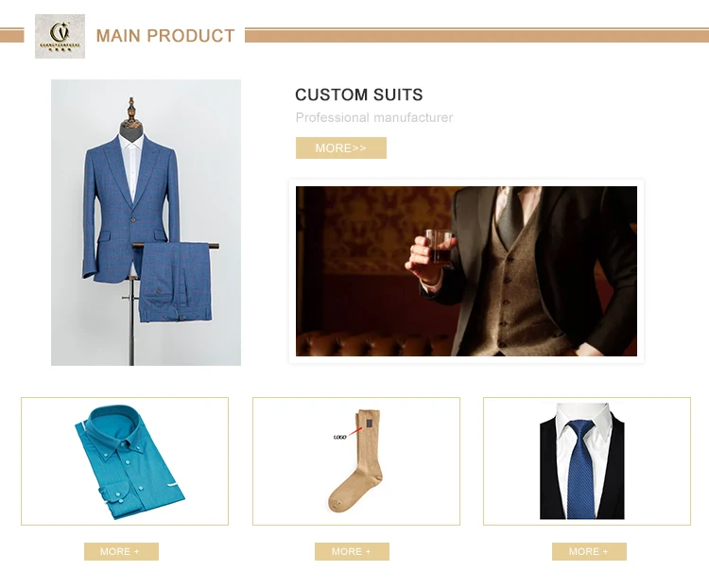Click the white shirt collar above the necktie
This screenshot has height=588, width=709.
click(x=583, y=422)
